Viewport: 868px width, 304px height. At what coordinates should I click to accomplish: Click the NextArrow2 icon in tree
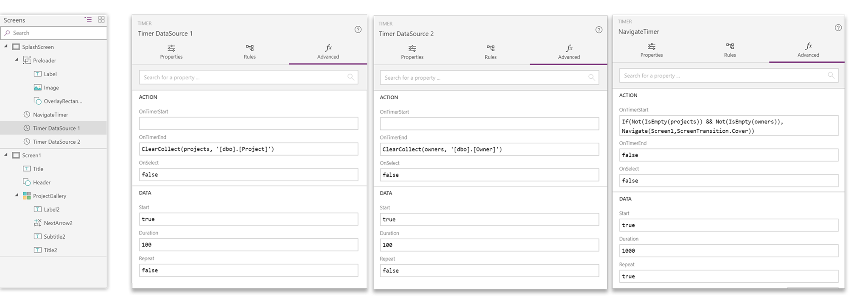click(38, 223)
